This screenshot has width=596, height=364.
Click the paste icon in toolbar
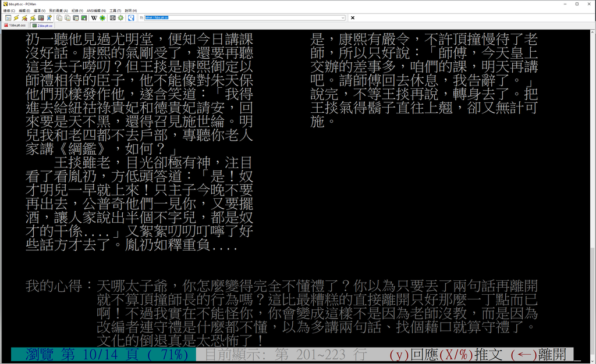[68, 18]
